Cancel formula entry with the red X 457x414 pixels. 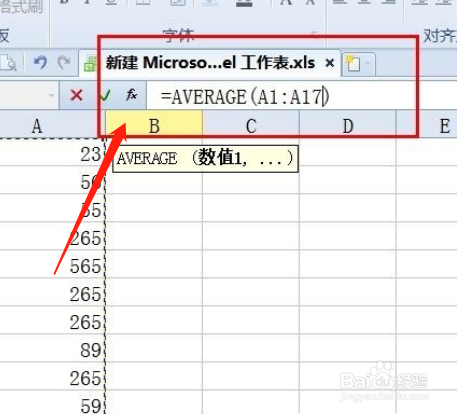[x=77, y=95]
